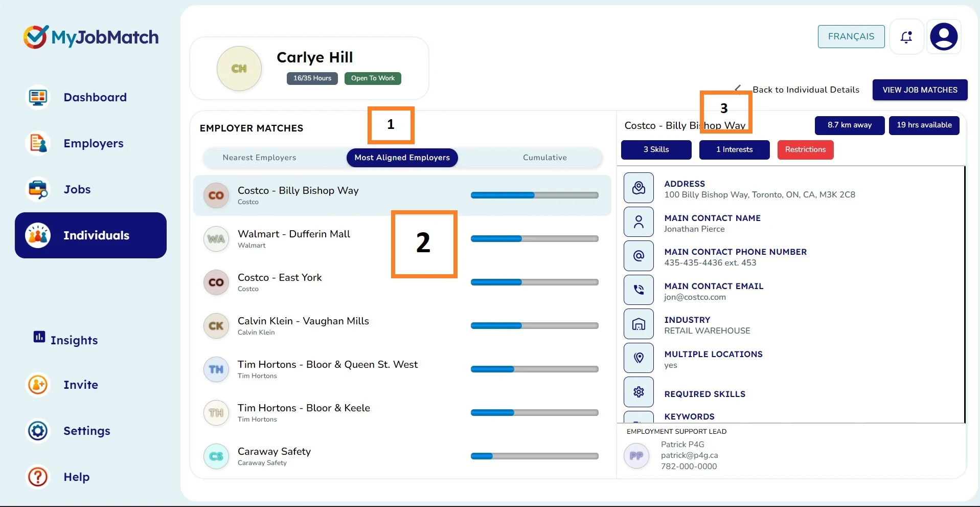Click the Multiple Locations pin icon
This screenshot has width=980, height=507.
click(639, 358)
